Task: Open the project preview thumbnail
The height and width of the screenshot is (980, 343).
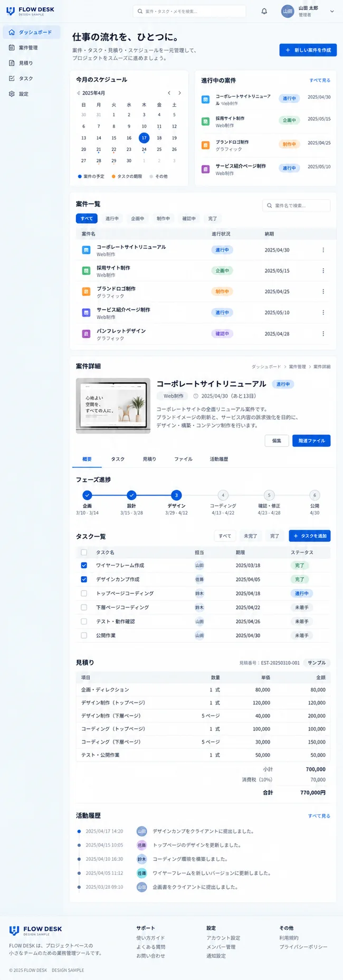Action: click(x=113, y=406)
